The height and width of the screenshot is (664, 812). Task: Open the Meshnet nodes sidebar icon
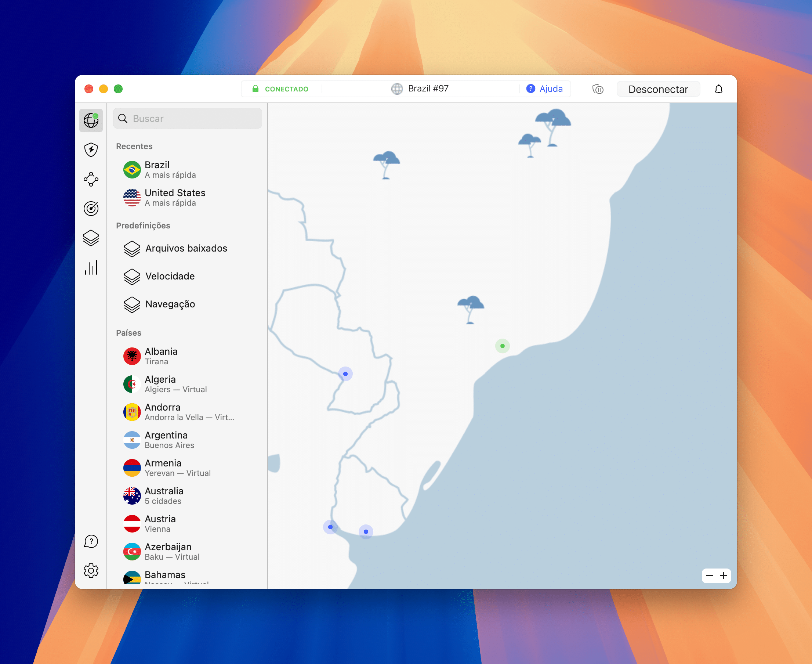[x=91, y=179]
